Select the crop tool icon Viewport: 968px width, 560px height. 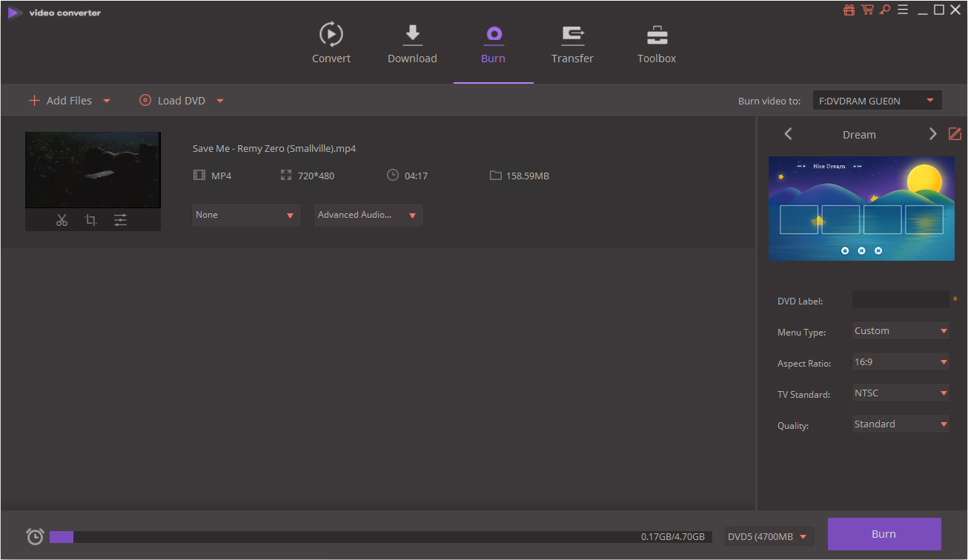coord(90,220)
